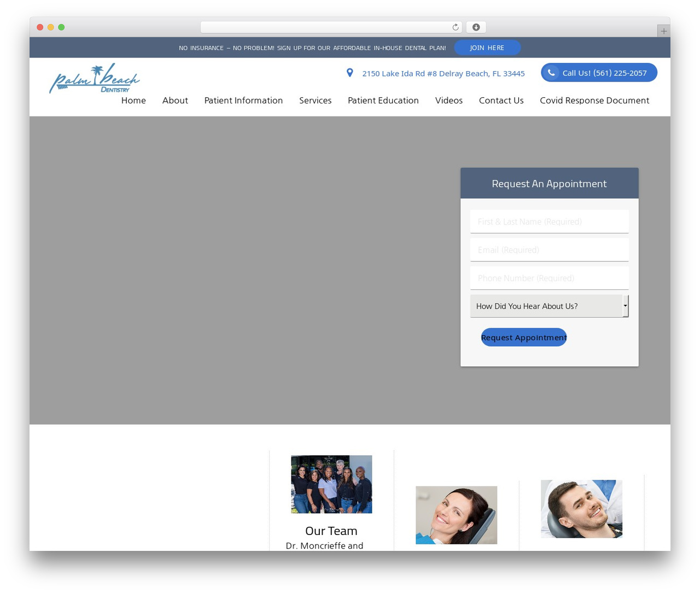
Task: Click the map pin location icon
Action: point(349,73)
